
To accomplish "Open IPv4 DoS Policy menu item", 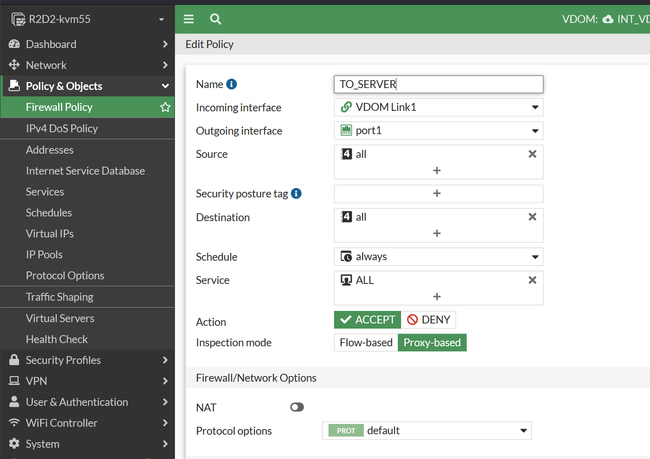I will [x=62, y=128].
